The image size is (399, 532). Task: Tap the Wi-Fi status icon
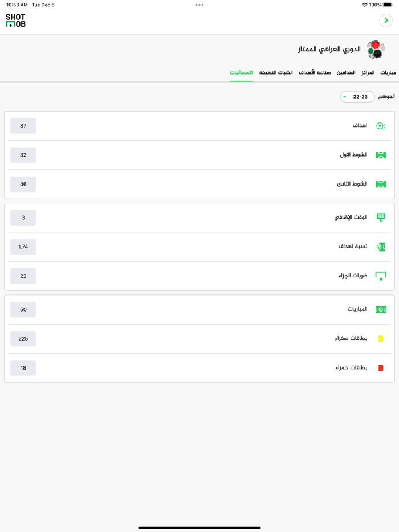(365, 5)
